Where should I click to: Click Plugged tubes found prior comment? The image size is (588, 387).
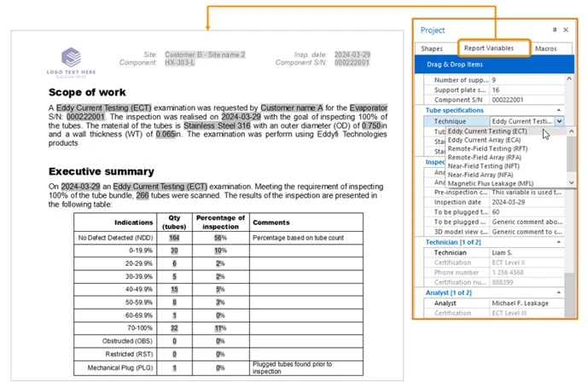pyautogui.click(x=292, y=367)
